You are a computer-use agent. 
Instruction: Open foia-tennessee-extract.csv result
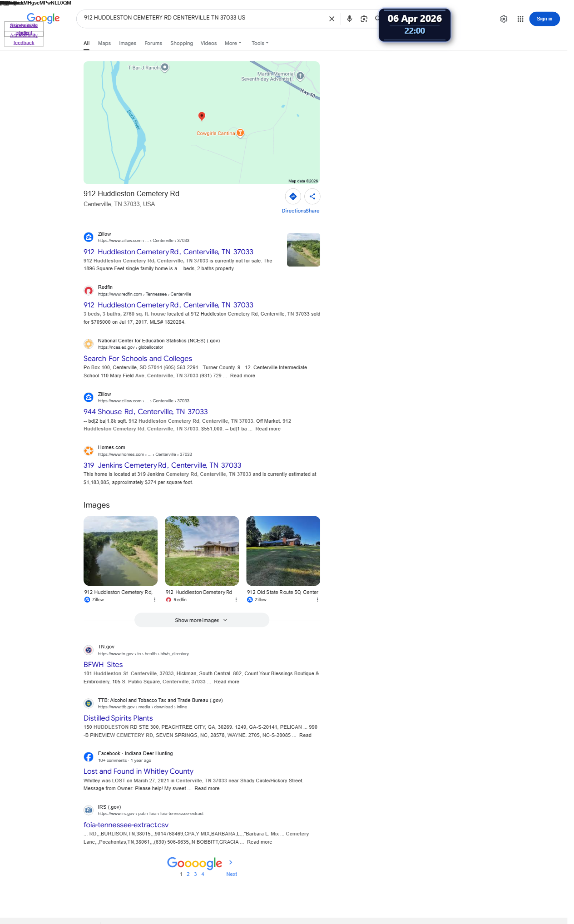pyautogui.click(x=126, y=825)
